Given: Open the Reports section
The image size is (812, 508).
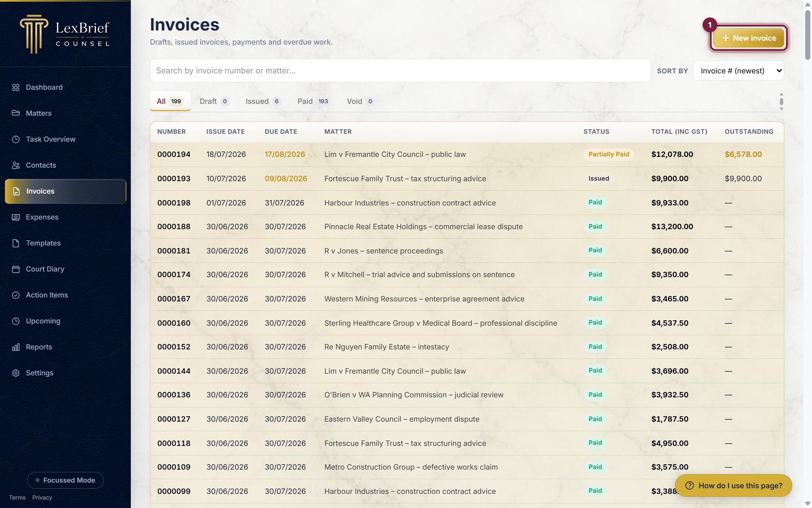Looking at the screenshot, I should (65, 347).
